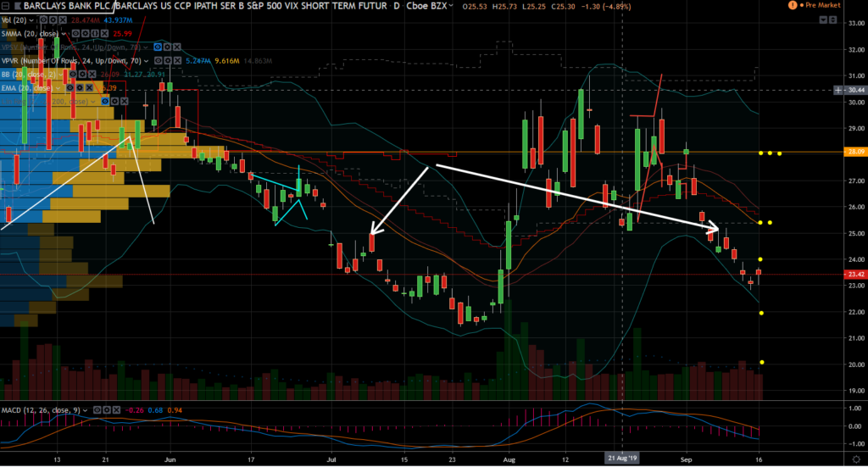The width and height of the screenshot is (868, 467).
Task: Toggle visibility of SMMA (20, close)
Action: click(x=75, y=34)
